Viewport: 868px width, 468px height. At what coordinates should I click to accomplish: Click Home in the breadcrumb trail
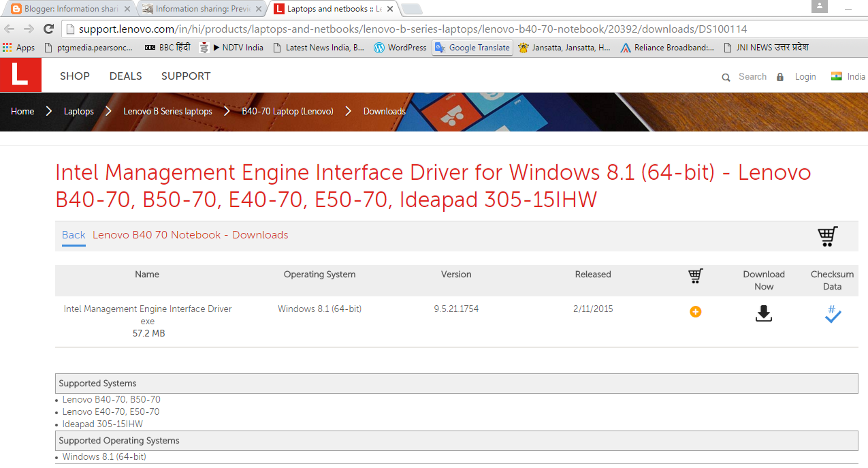pos(22,111)
